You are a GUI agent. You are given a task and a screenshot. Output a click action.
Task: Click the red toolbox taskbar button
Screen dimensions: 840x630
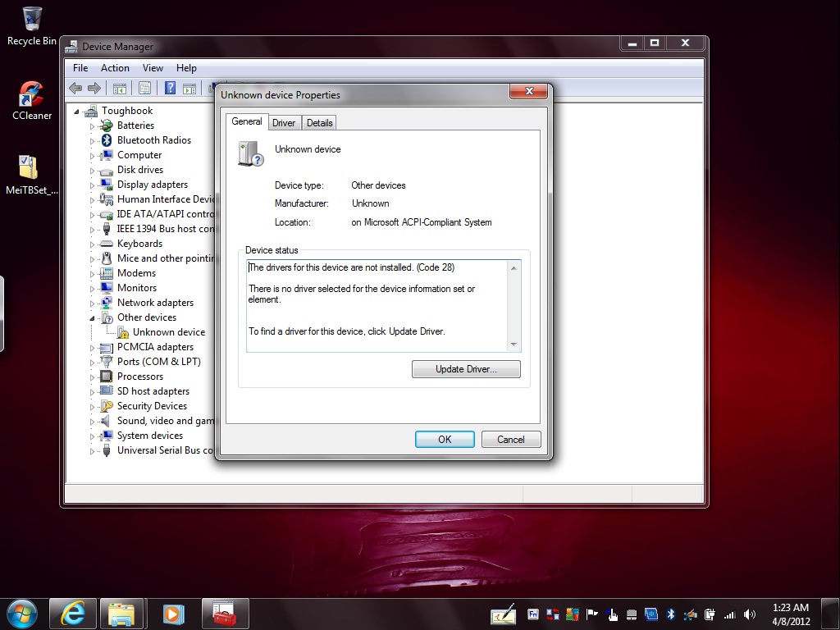point(225,614)
